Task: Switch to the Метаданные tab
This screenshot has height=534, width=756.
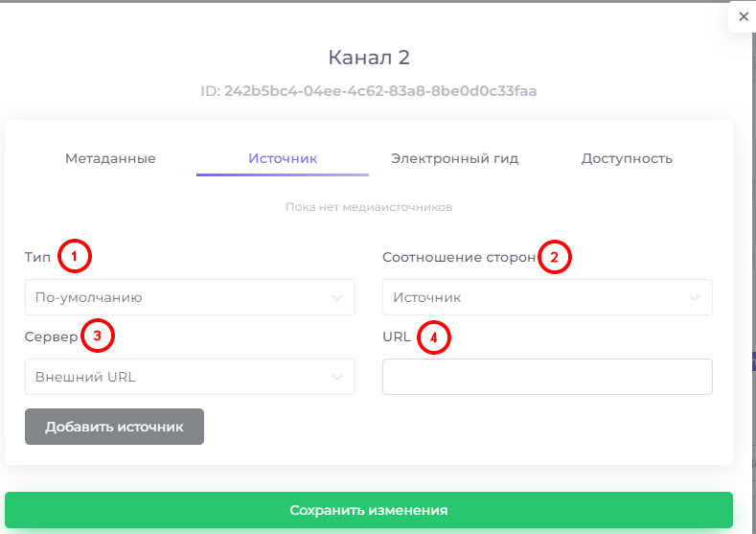Action: click(x=110, y=158)
